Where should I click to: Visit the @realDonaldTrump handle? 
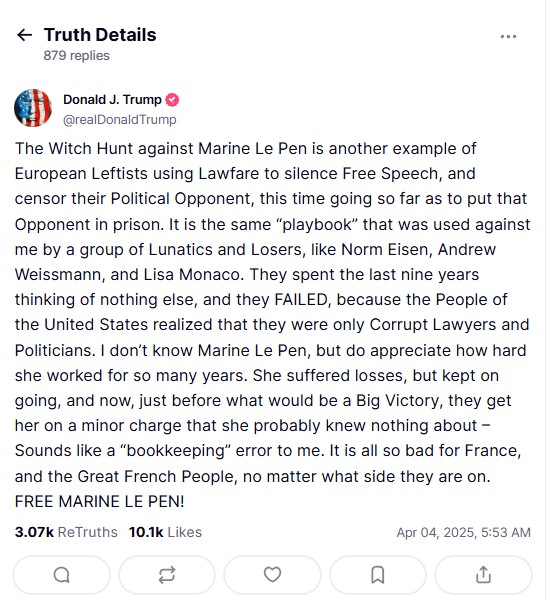tap(120, 119)
